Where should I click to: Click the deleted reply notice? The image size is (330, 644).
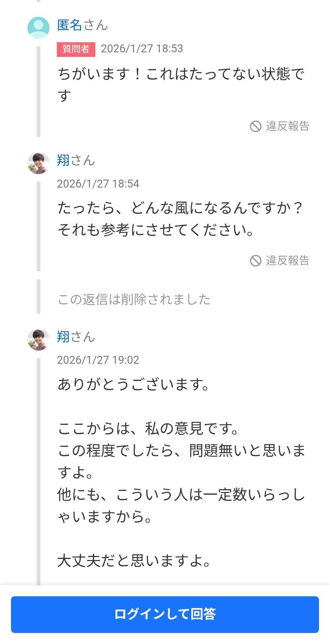134,300
